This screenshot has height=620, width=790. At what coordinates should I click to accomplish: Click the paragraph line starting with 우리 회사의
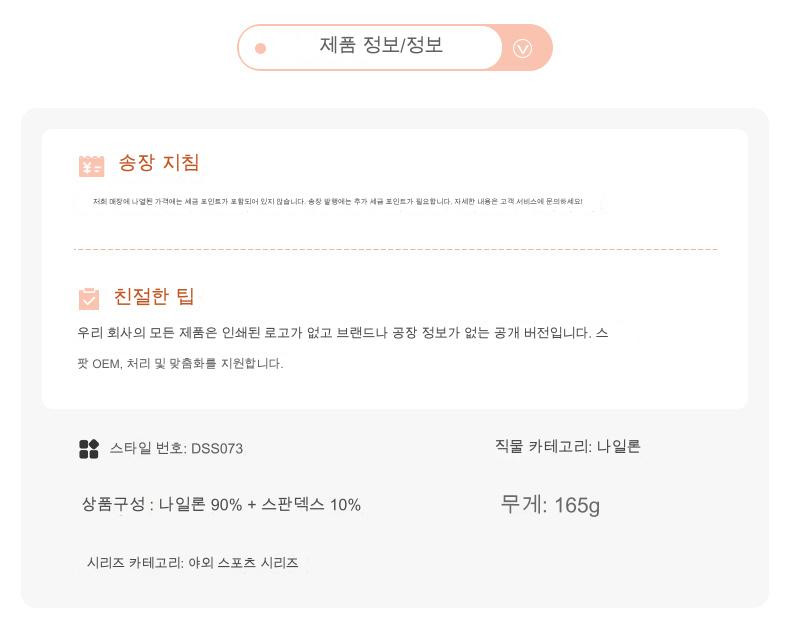pyautogui.click(x=342, y=333)
